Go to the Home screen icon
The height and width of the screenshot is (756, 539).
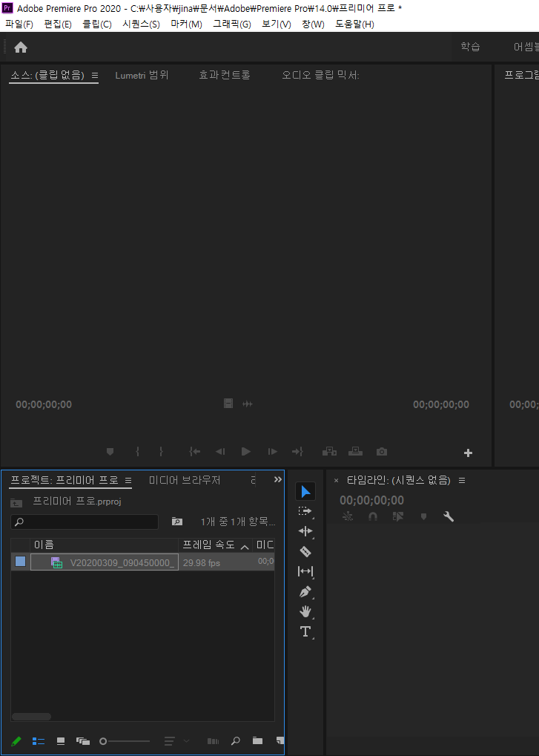(x=21, y=47)
